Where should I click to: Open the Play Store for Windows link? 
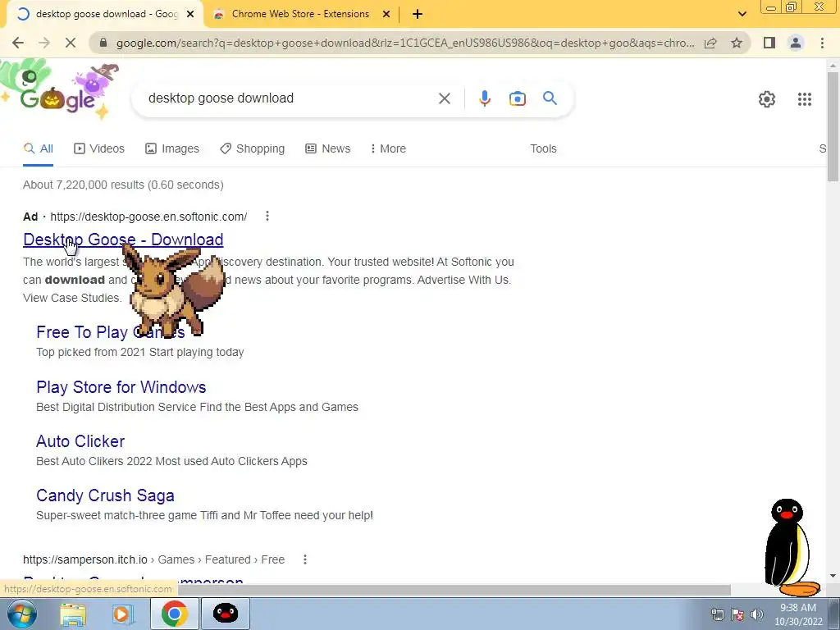[121, 387]
